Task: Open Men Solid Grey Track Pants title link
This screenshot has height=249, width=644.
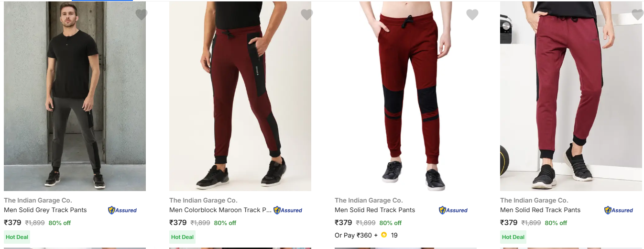Action: (x=45, y=210)
